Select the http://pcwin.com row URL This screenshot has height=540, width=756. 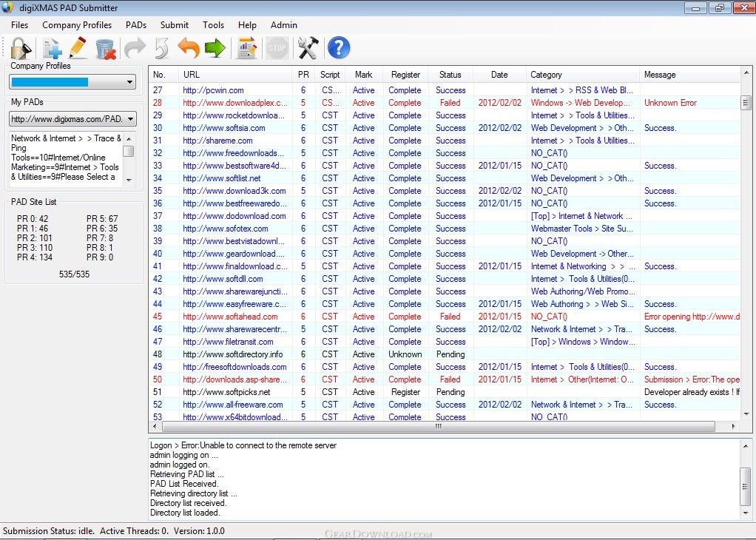pos(213,90)
